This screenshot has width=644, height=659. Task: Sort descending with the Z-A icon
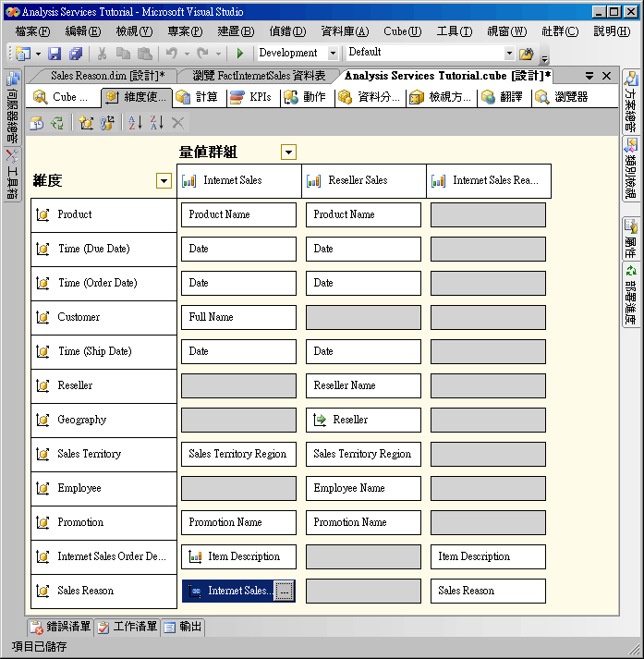click(x=157, y=123)
